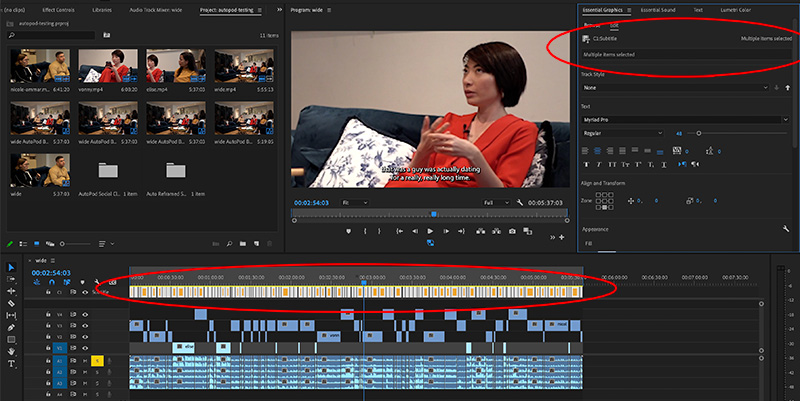Toggle visibility of subtitle track C1

pos(85,292)
